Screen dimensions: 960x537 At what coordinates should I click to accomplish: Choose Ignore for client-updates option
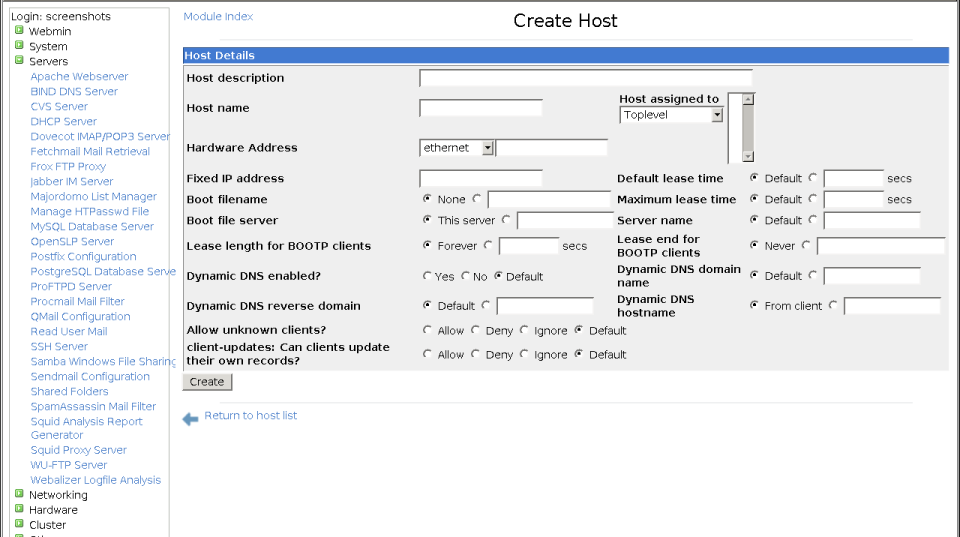pyautogui.click(x=524, y=354)
